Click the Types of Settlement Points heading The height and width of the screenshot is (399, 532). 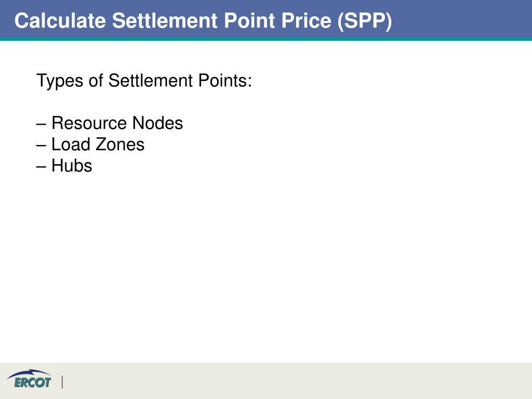coord(144,81)
